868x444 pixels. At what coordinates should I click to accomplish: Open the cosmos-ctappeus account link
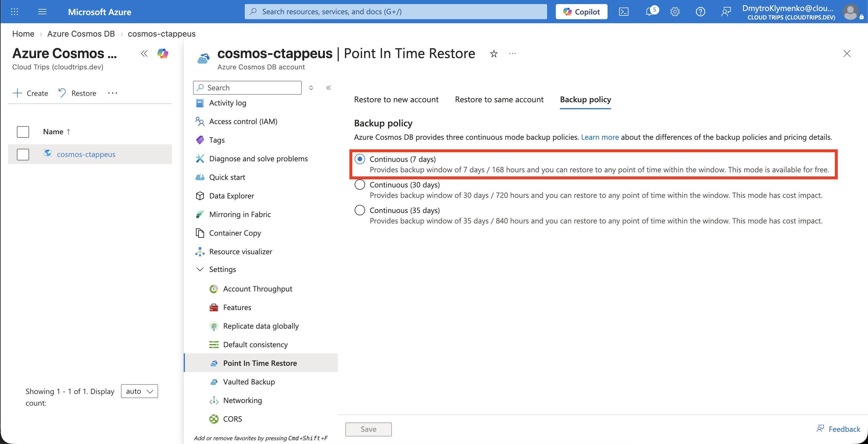pos(86,154)
